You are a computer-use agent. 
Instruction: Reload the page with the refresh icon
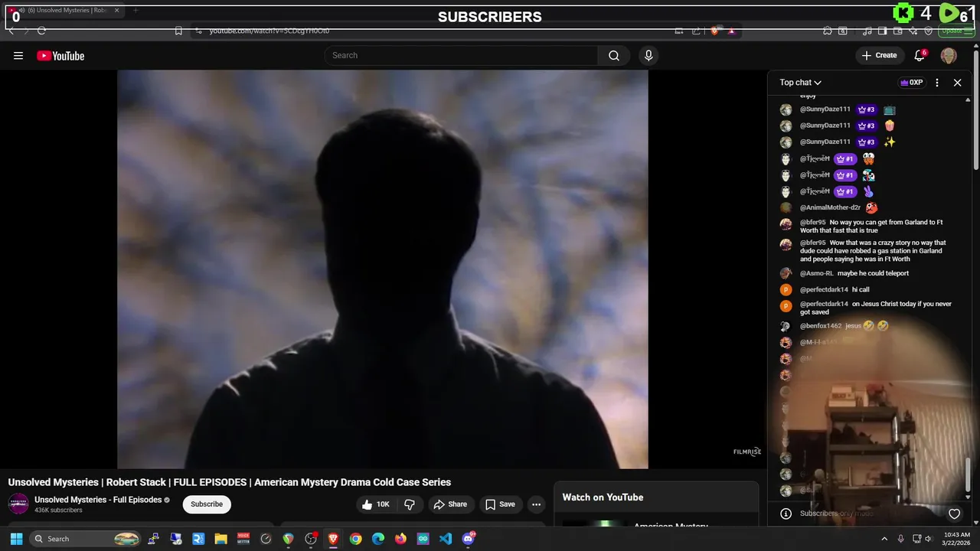point(41,31)
